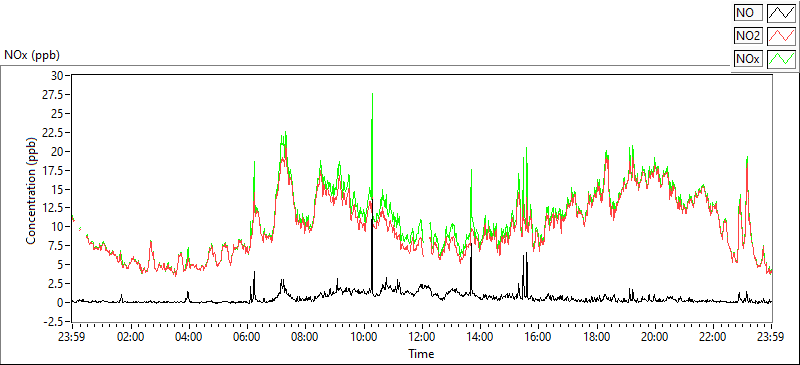Click the 20:00 time axis label
This screenshot has height=365, width=800.
coord(655,337)
